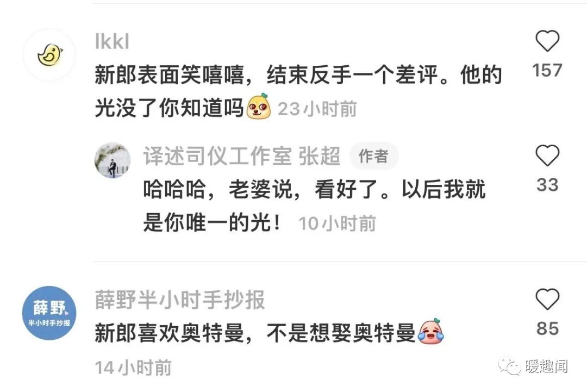Open lkkl's yellow duck avatar
587x392 pixels.
(49, 55)
